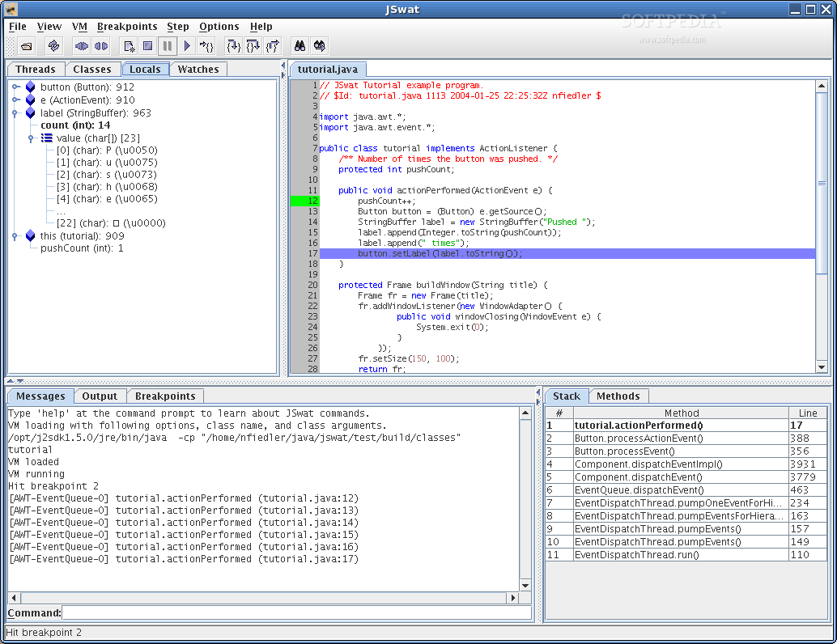The height and width of the screenshot is (644, 837).
Task: Select the Stack tab
Action: point(567,396)
